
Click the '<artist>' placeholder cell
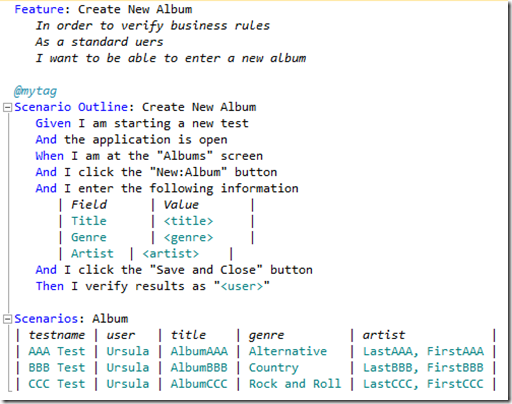170,254
